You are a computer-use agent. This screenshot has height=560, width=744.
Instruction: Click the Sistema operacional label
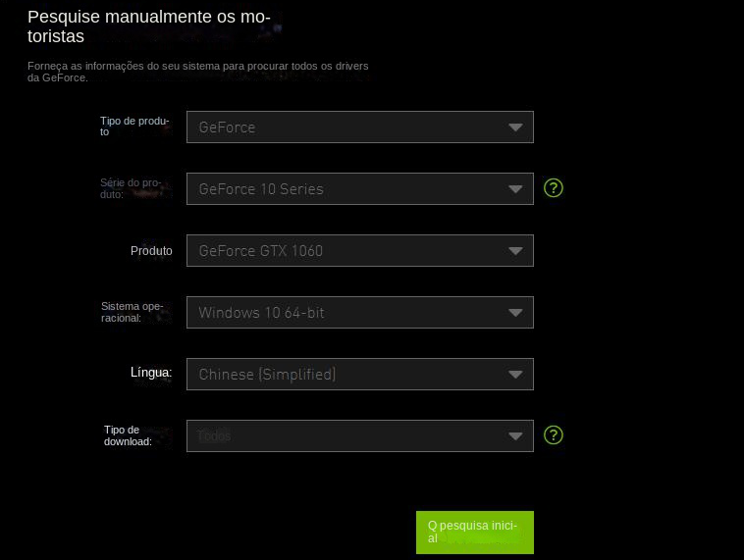[132, 312]
